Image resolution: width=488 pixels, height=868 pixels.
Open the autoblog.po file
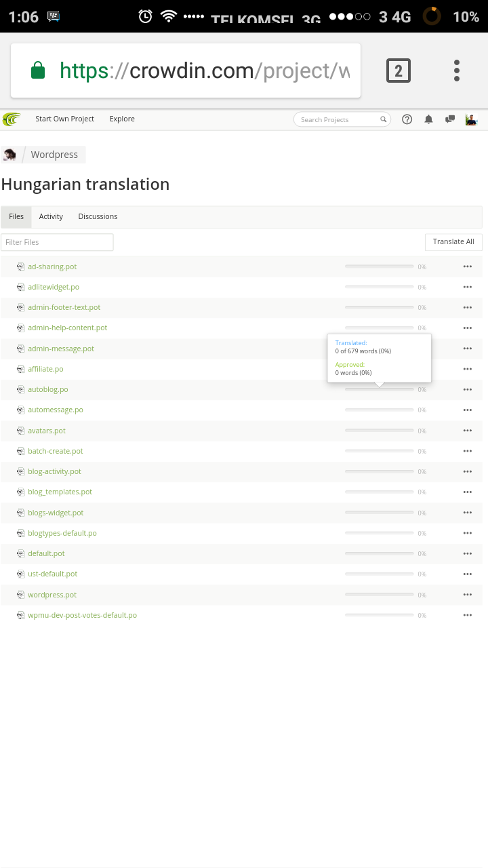pos(47,389)
